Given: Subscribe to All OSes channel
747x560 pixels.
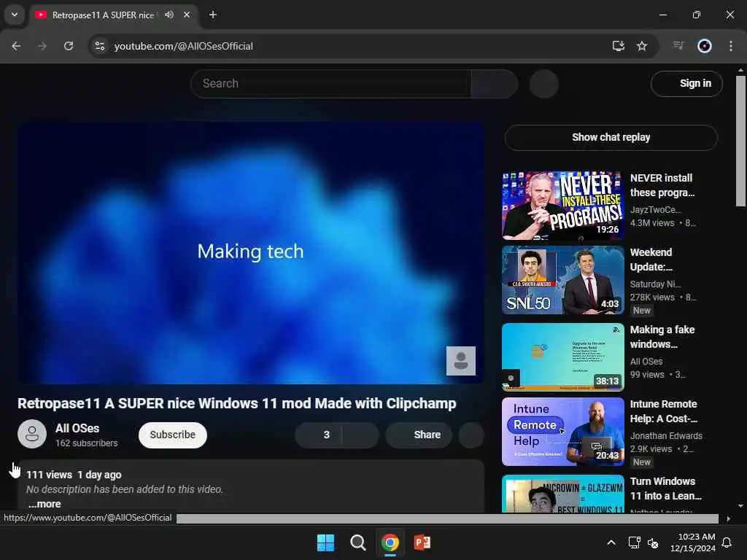Looking at the screenshot, I should click(172, 435).
